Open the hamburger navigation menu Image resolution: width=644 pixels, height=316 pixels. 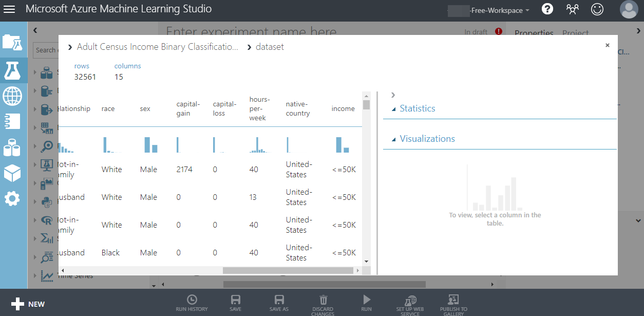coord(9,9)
